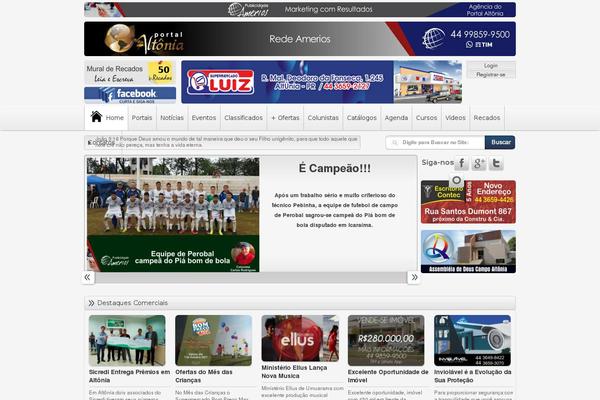Click Inviolável é a Evolução title
Screen dimensions: 600x400
[x=473, y=376]
